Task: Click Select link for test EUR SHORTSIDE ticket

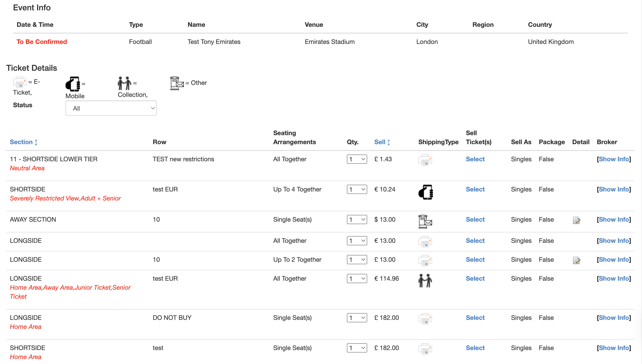Action: 475,189
